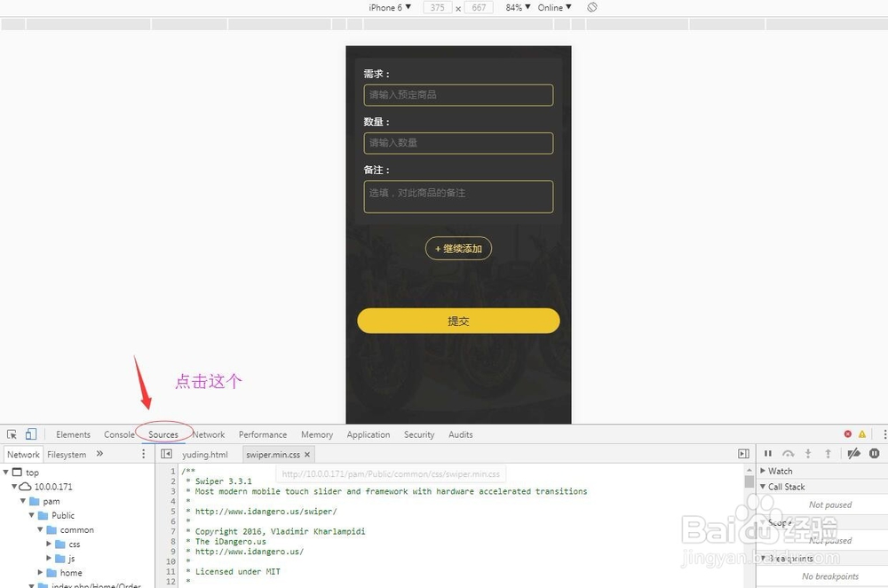Viewport: 888px width, 588px height.
Task: Click the step out of function icon
Action: [828, 453]
